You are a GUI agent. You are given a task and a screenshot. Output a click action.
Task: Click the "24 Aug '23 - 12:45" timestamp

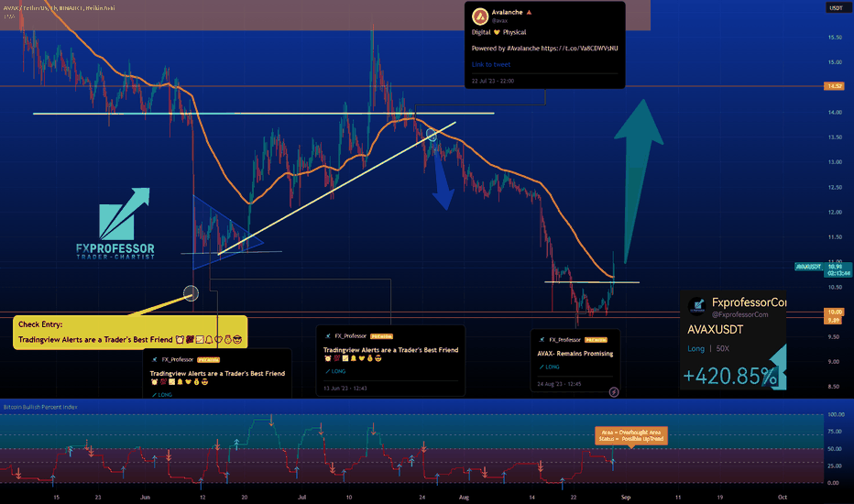[x=559, y=384]
